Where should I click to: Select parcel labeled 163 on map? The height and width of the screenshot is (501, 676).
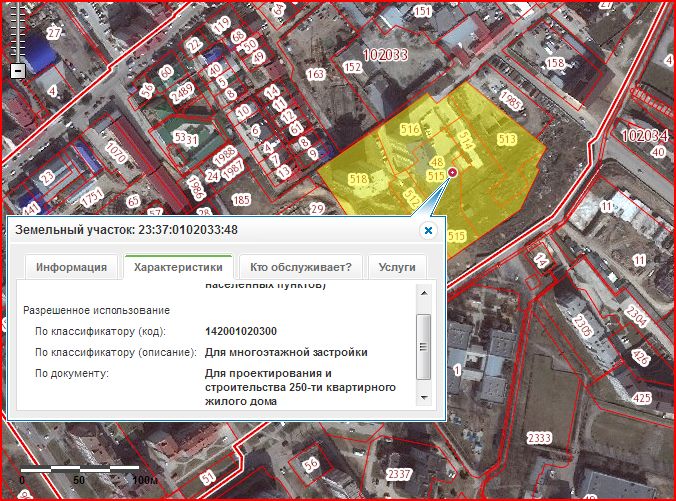click(x=316, y=74)
